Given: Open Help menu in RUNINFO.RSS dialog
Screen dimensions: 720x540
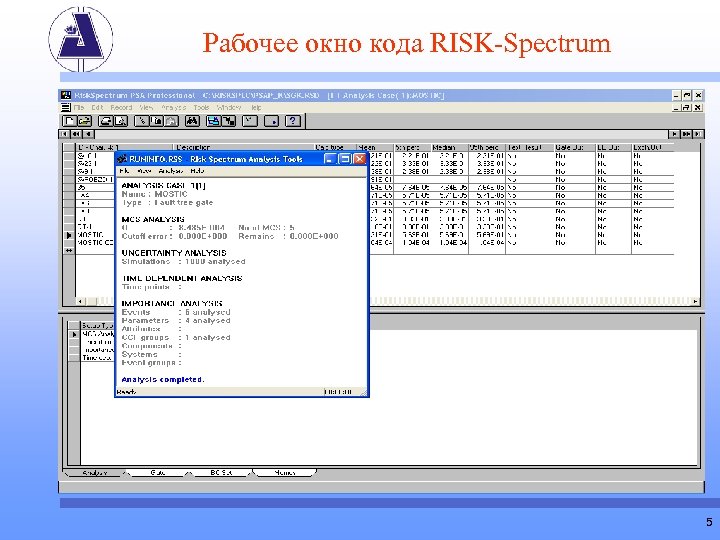Looking at the screenshot, I should [197, 171].
